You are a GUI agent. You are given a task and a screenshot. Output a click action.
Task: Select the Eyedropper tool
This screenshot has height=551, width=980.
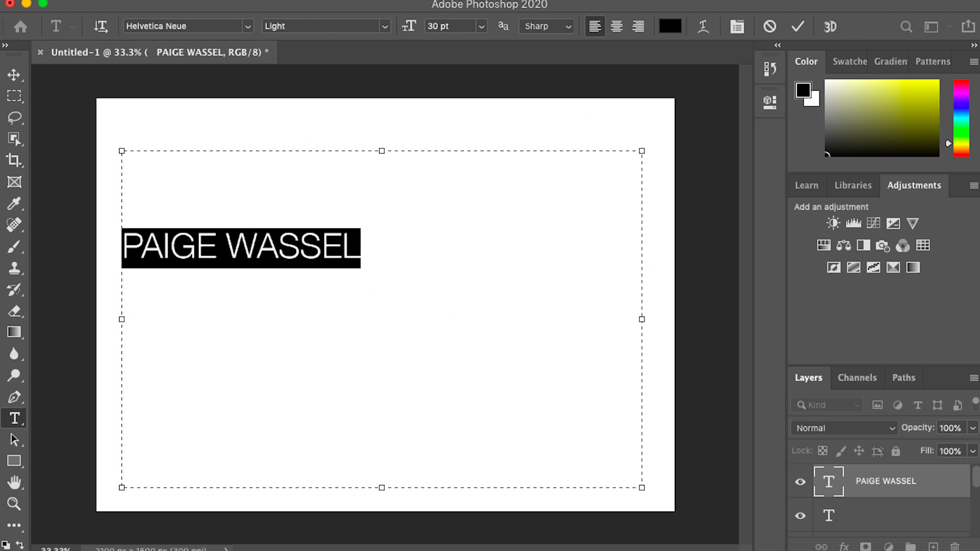[x=14, y=204]
